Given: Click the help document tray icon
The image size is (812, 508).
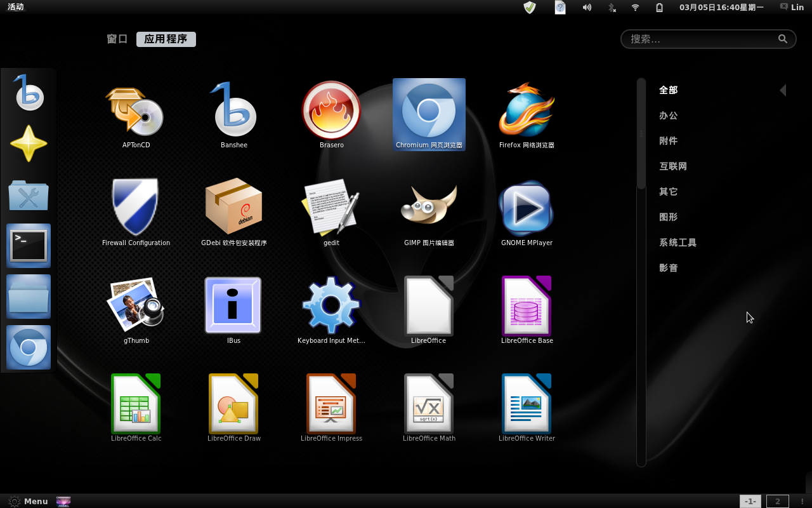Looking at the screenshot, I should (x=560, y=7).
